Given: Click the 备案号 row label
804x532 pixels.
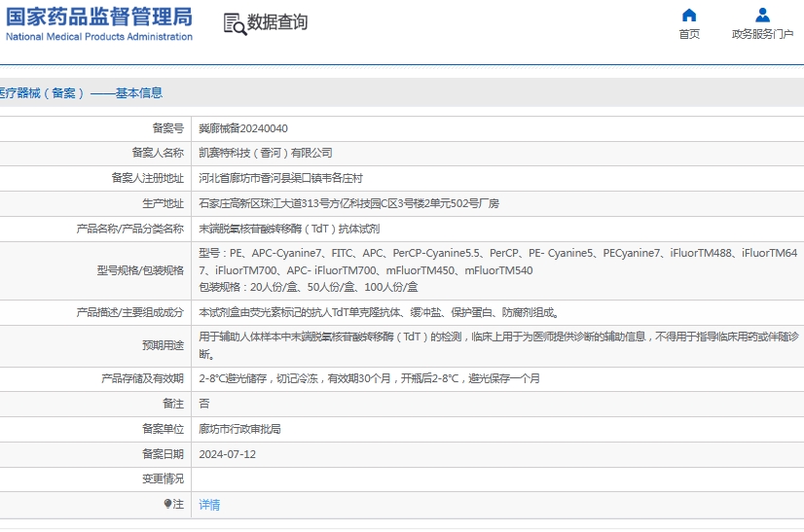Looking at the screenshot, I should pyautogui.click(x=167, y=128).
